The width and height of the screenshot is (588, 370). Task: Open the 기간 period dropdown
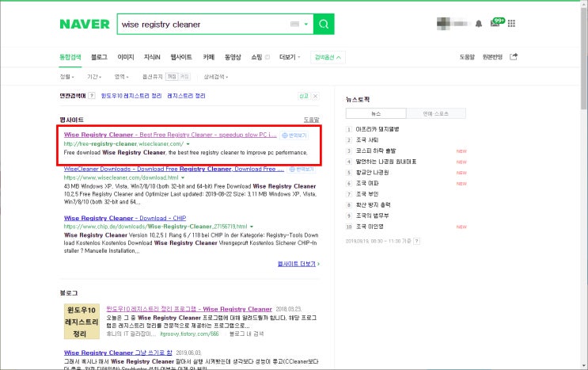click(94, 77)
